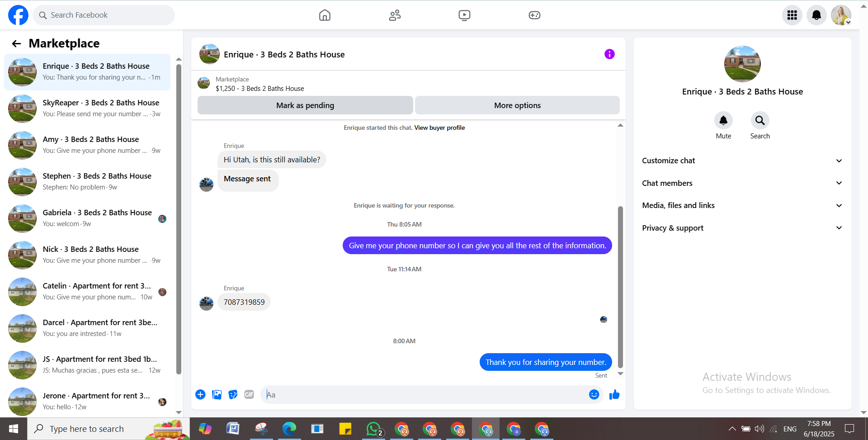Image resolution: width=868 pixels, height=440 pixels.
Task: Click the Windows taskbar search box
Action: pyautogui.click(x=108, y=429)
